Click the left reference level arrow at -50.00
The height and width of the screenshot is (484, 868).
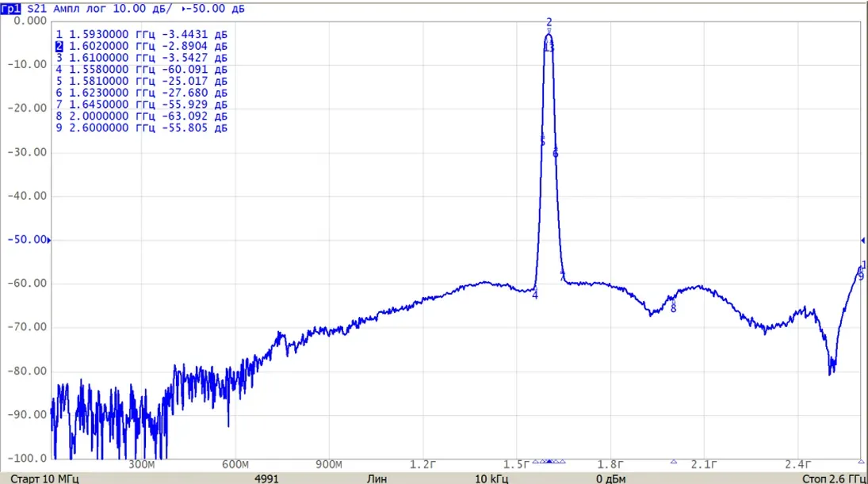click(48, 240)
